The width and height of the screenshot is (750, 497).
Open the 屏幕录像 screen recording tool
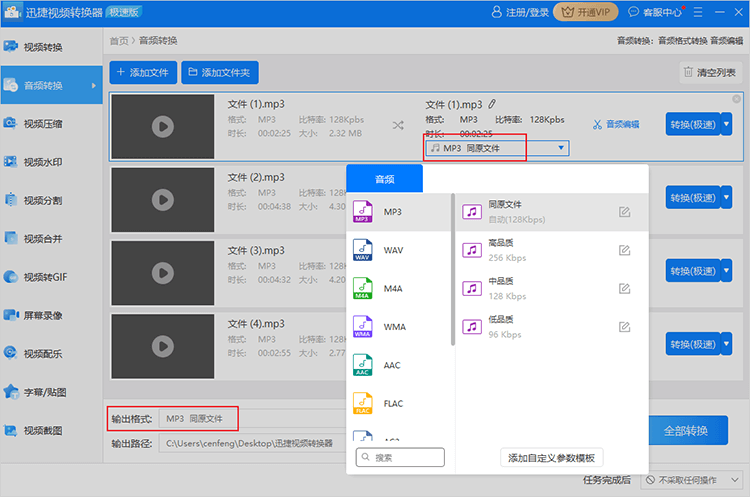click(42, 315)
